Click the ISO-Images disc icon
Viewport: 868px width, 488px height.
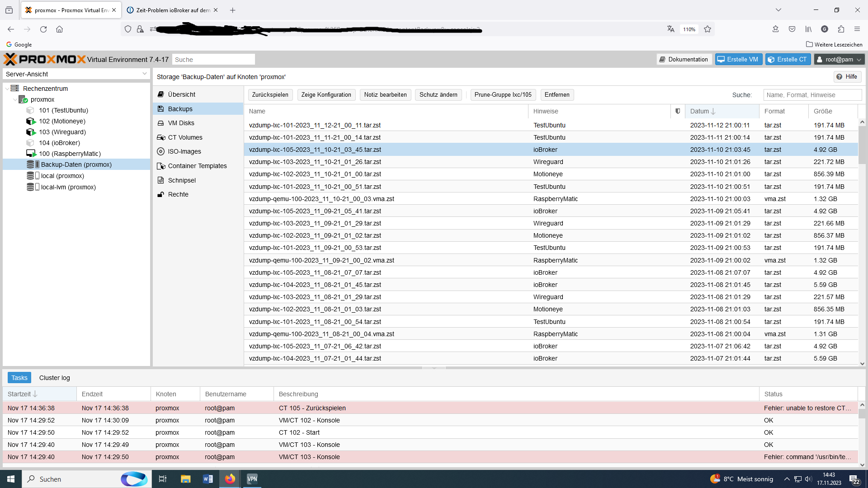pos(160,151)
